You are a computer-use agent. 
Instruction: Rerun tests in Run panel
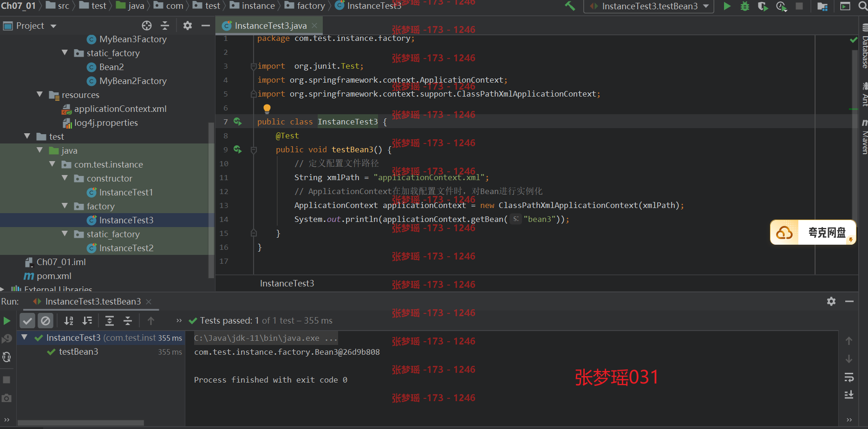pos(7,321)
